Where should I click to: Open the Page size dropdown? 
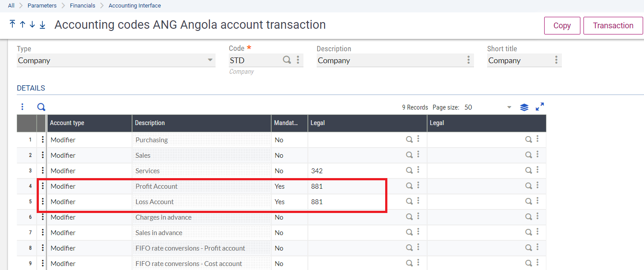[509, 107]
